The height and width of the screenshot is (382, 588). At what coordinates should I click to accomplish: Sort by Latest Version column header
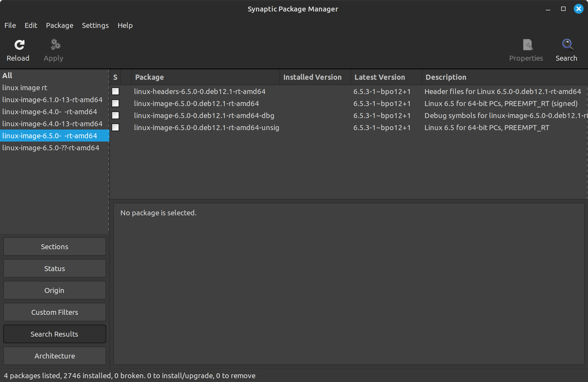point(386,77)
